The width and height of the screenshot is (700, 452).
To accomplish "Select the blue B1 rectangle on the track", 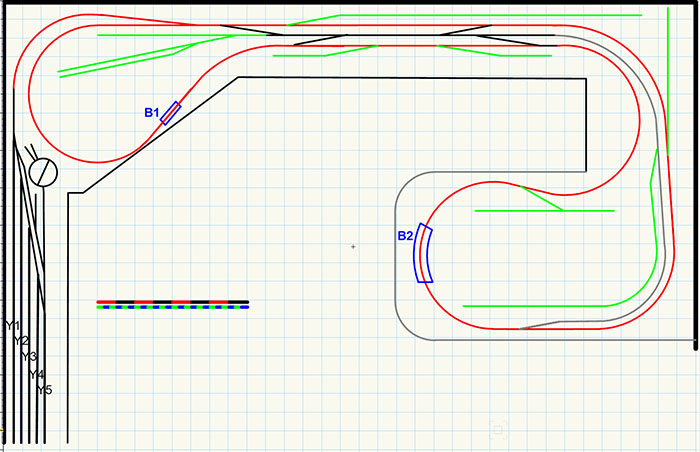I will coord(171,113).
